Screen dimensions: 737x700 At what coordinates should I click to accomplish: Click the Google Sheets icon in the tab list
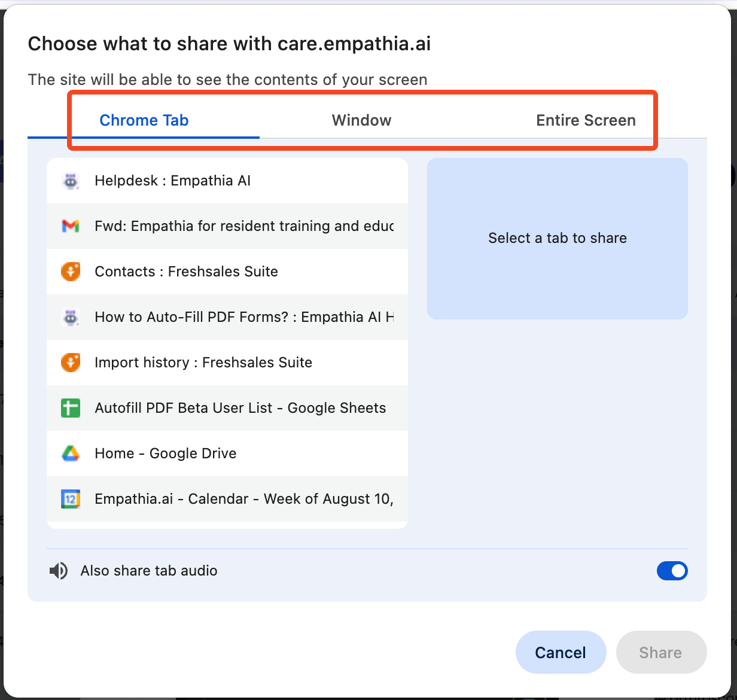coord(71,408)
